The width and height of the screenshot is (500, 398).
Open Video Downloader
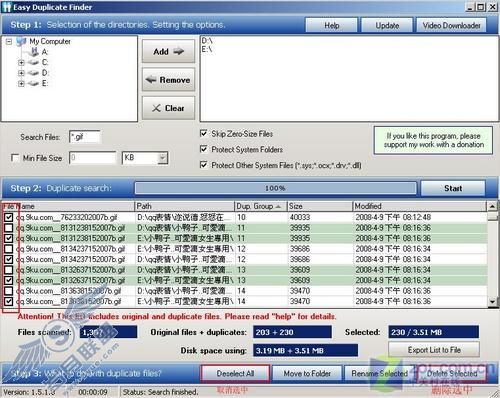451,25
